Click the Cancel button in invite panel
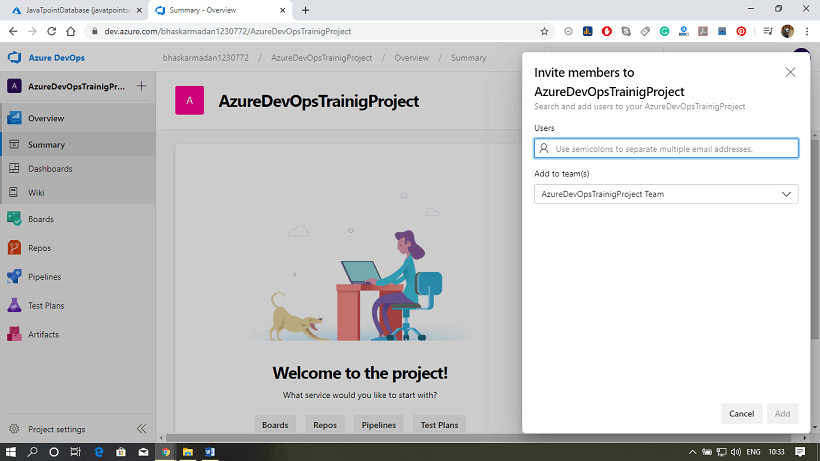This screenshot has width=820, height=461. click(x=742, y=413)
